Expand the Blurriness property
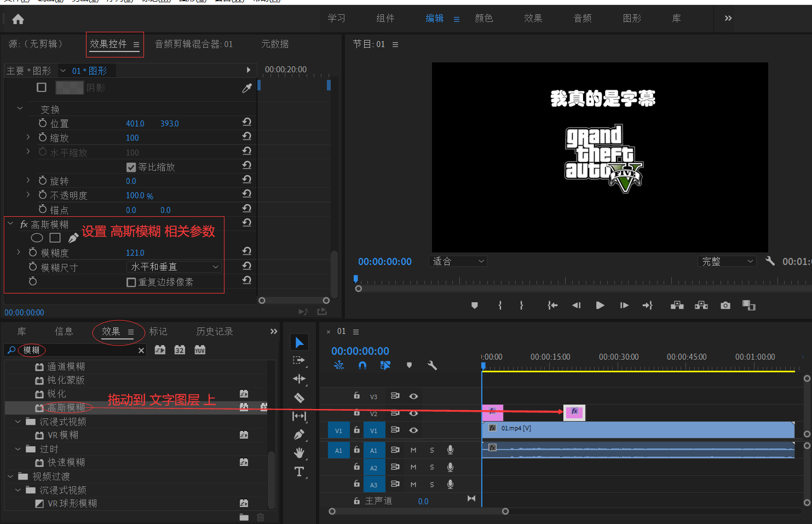 coord(19,252)
